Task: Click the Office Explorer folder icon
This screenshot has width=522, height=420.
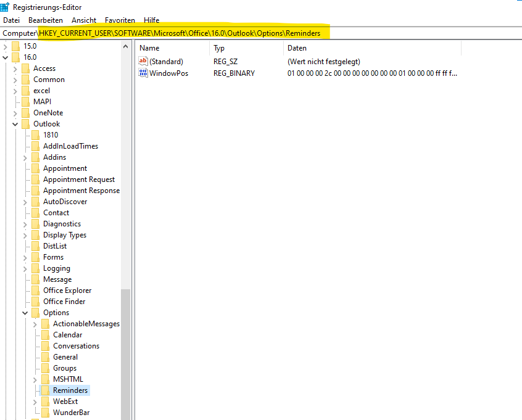Action: coord(36,290)
